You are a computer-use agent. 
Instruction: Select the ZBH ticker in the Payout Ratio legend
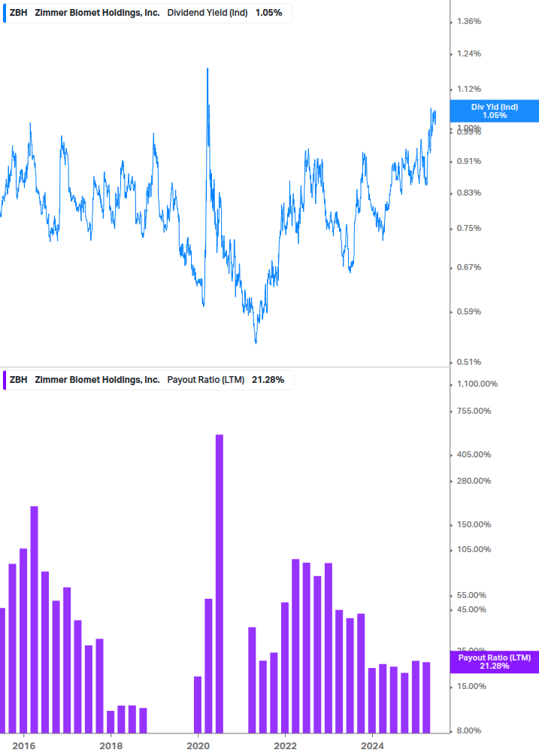click(x=18, y=380)
